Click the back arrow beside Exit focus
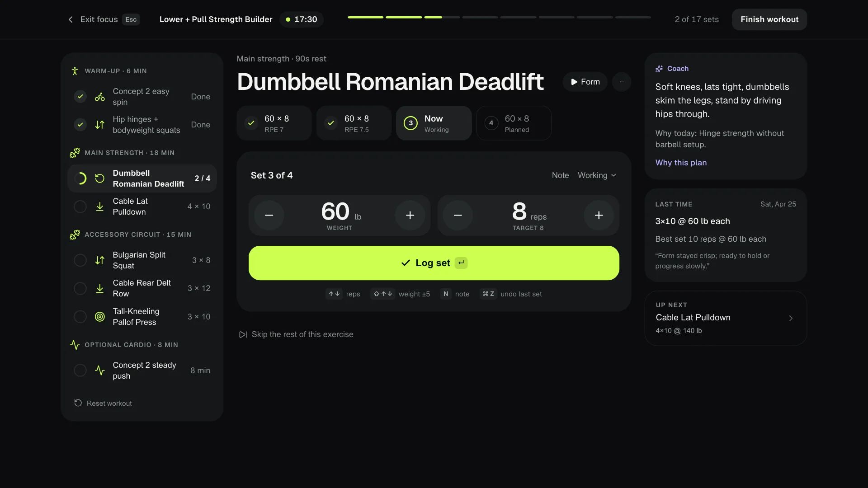Viewport: 868px width, 488px height. pyautogui.click(x=71, y=19)
